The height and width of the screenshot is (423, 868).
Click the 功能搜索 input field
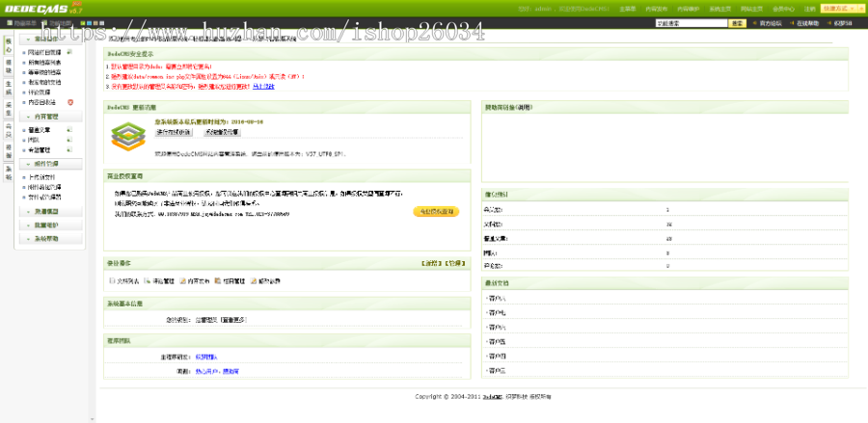(x=691, y=23)
